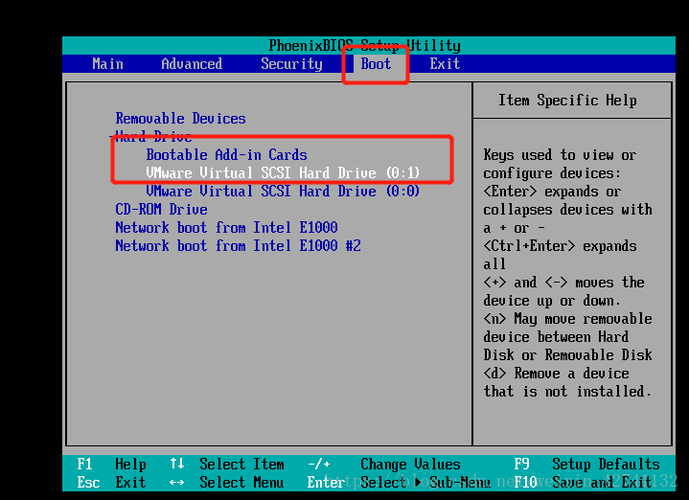Click the left-right arrows Select Menu hint
This screenshot has height=500, width=689.
pyautogui.click(x=227, y=482)
